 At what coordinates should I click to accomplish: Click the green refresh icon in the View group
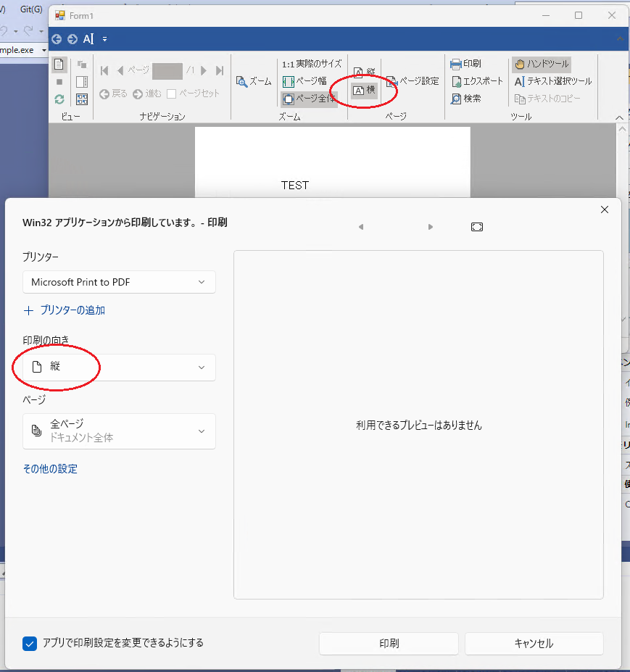click(59, 99)
